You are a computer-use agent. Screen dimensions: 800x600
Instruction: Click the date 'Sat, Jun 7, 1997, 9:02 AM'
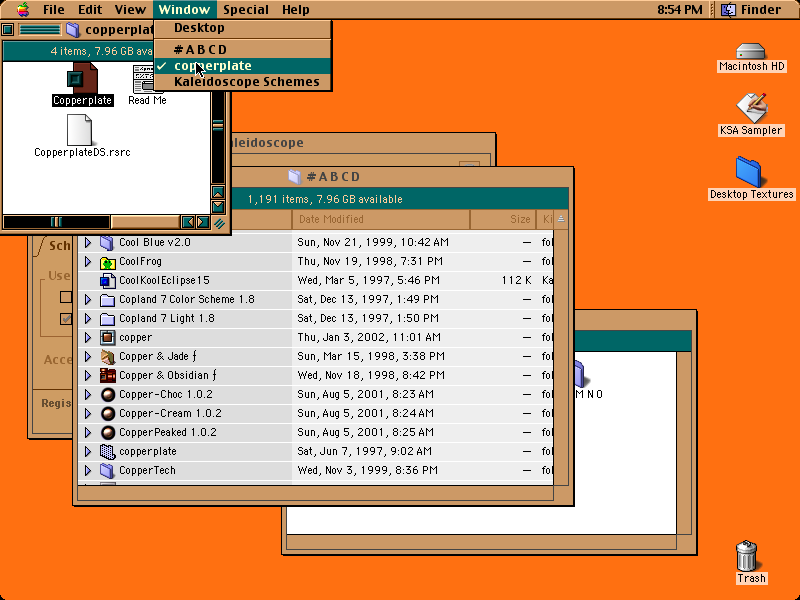pos(365,452)
